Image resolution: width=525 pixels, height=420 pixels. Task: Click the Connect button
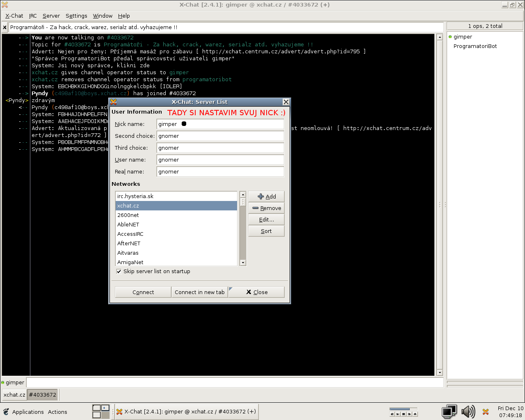point(143,292)
